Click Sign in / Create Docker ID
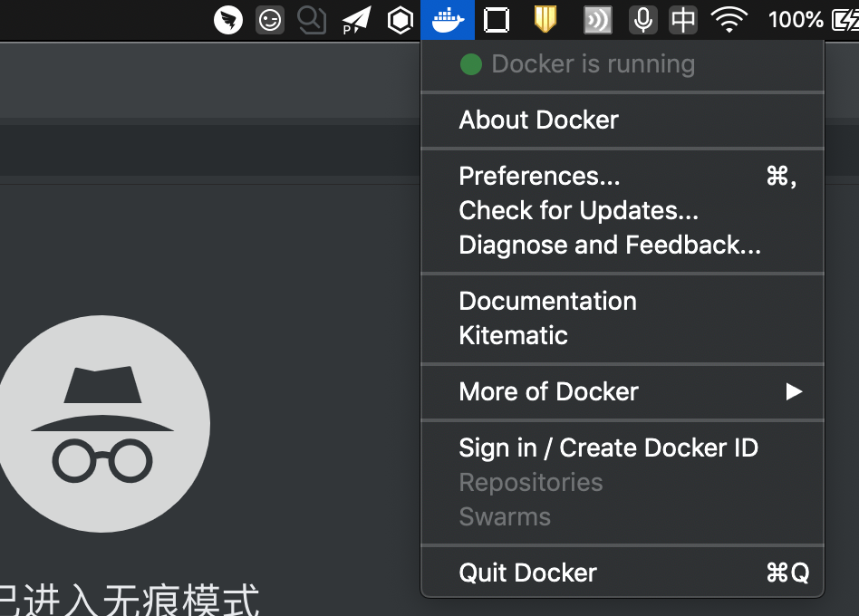Screen dimensions: 859x616 tap(608, 448)
